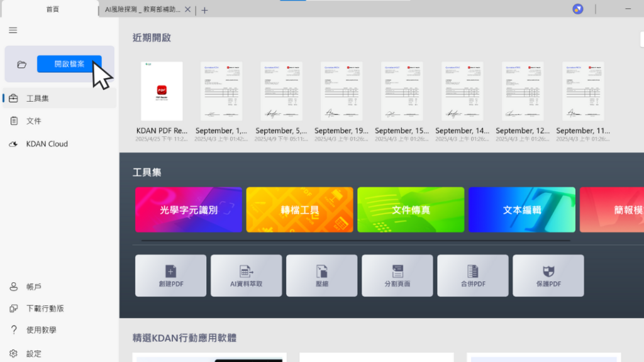
Task: Click the open folder icon
Action: tap(22, 65)
